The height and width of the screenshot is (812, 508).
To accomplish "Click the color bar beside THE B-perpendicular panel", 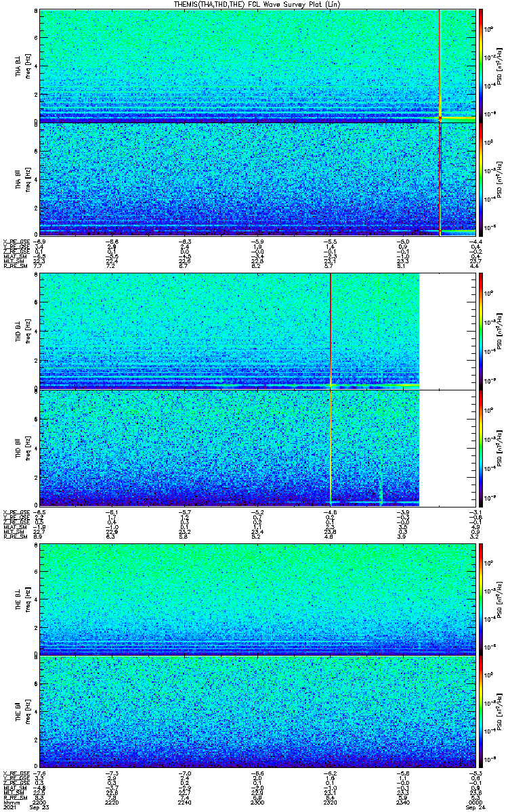I will pyautogui.click(x=481, y=600).
